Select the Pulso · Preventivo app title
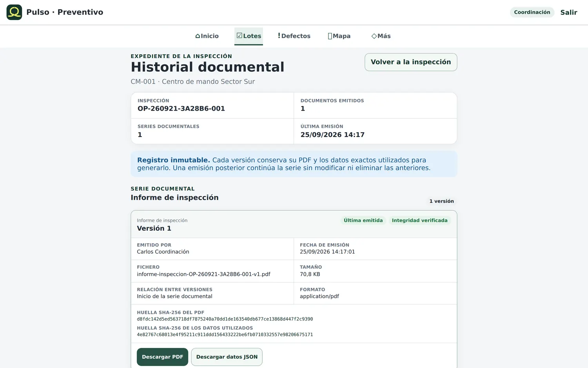588x368 pixels. [x=65, y=12]
